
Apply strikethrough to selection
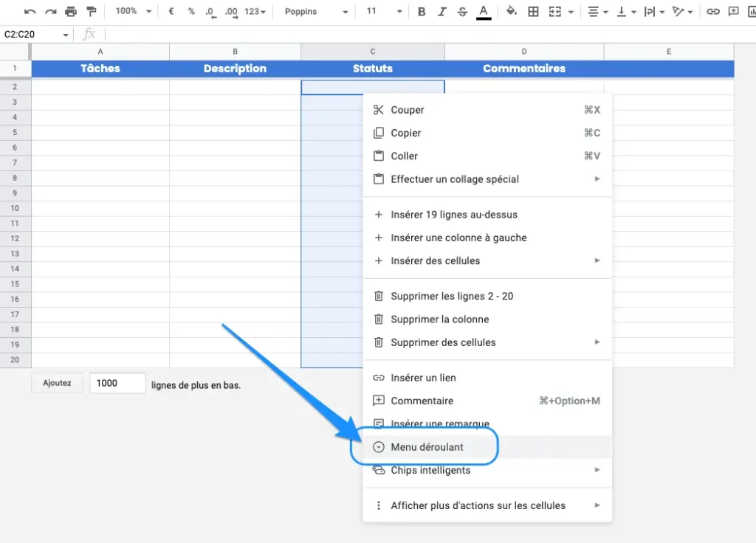462,11
